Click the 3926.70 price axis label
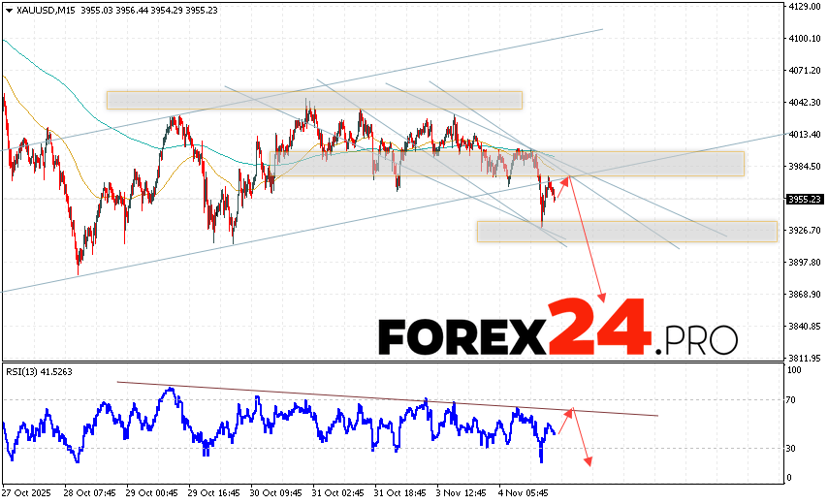828x504 pixels. coord(805,230)
